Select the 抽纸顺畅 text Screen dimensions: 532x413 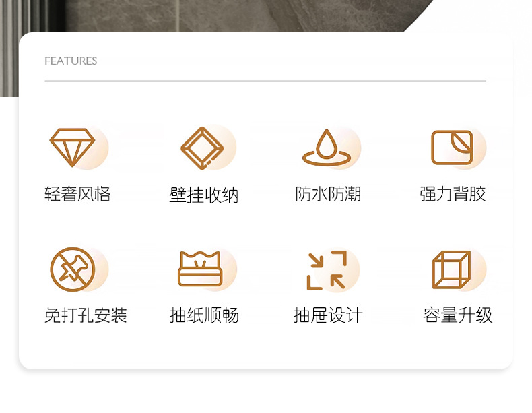(x=204, y=315)
